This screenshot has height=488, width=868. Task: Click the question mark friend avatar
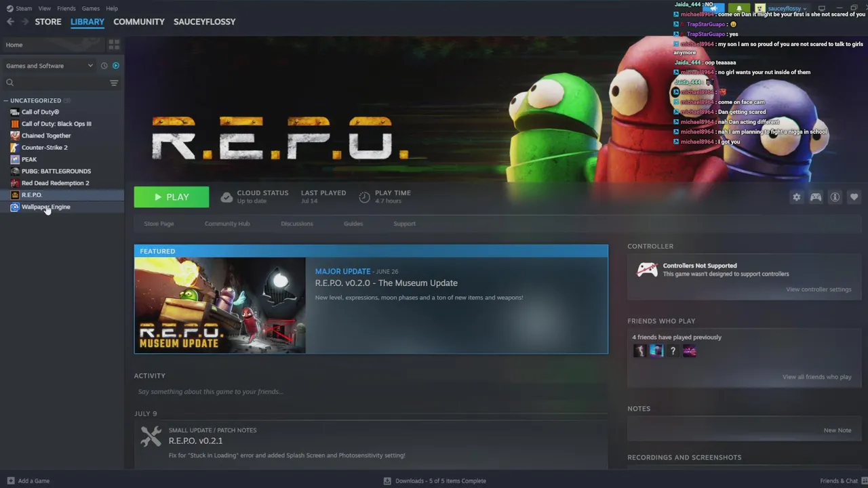tap(673, 350)
